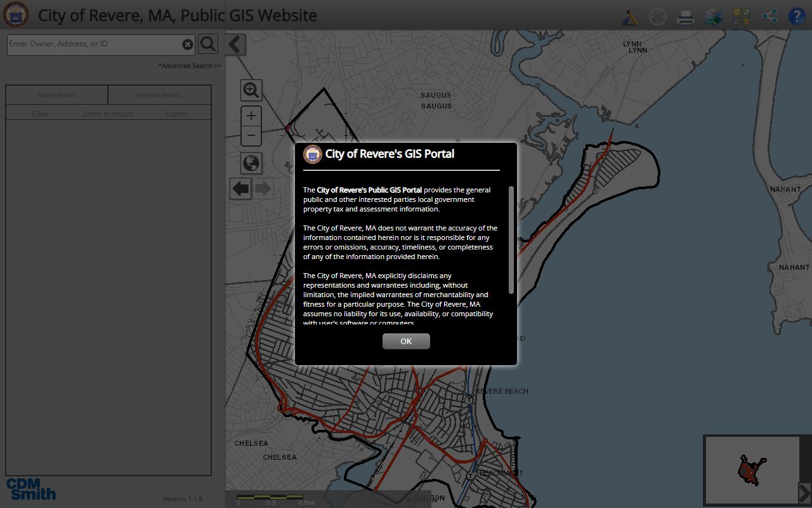Go to next map extent arrow

[263, 189]
